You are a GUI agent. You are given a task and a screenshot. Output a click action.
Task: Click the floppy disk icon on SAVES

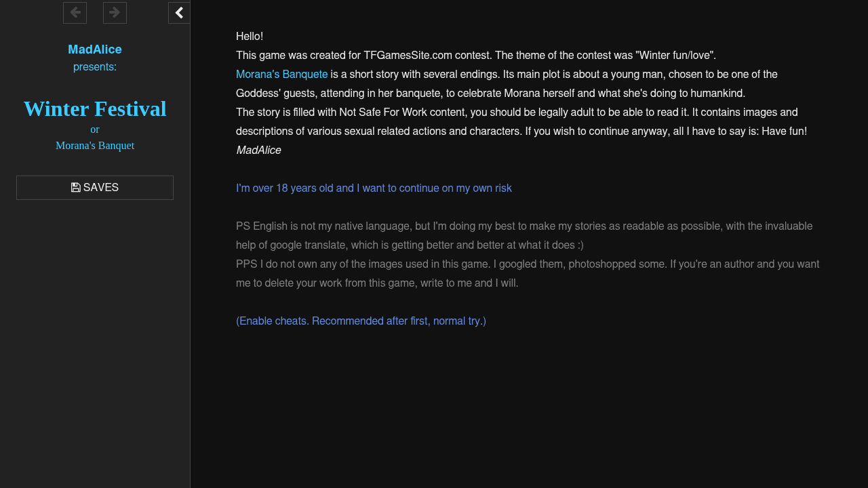point(76,188)
